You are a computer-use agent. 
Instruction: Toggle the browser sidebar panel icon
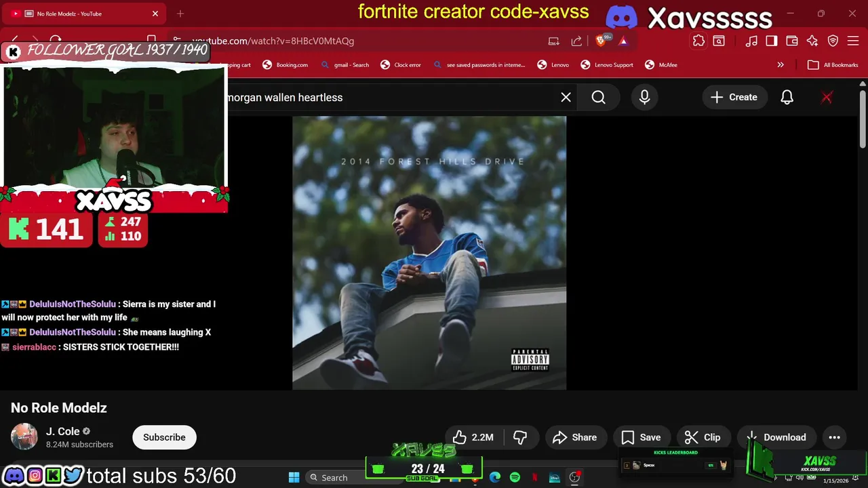771,41
